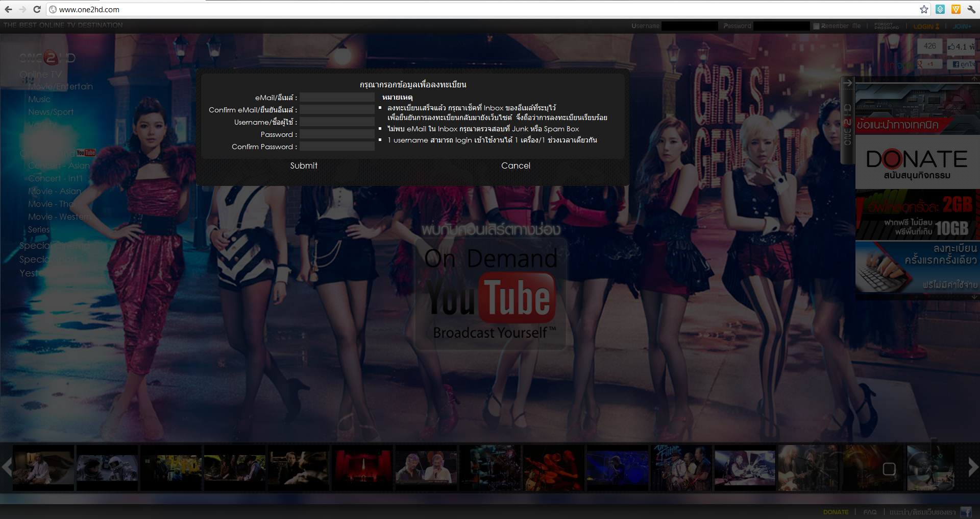The image size is (980, 519).
Task: Click the Facebook icon in the footer
Action: 966,512
